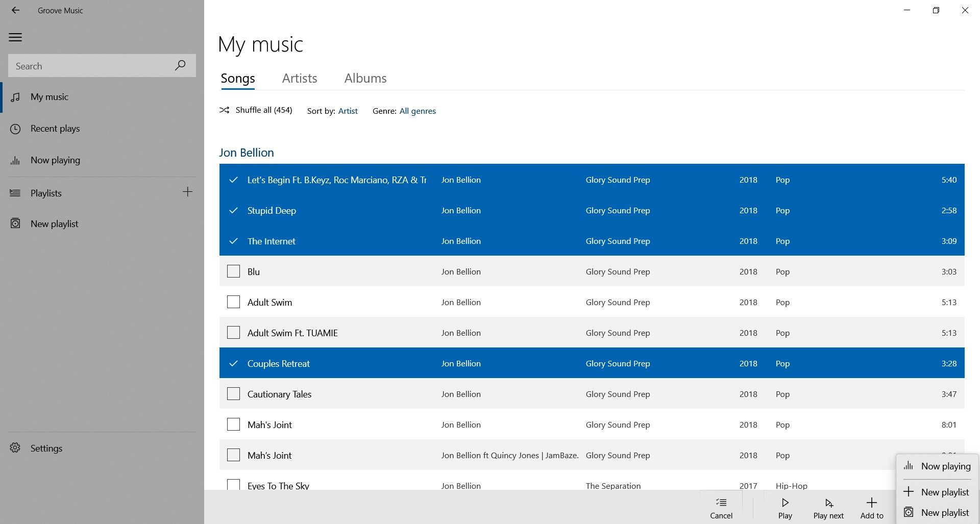The height and width of the screenshot is (524, 980).
Task: Open My music in sidebar
Action: pos(102,97)
